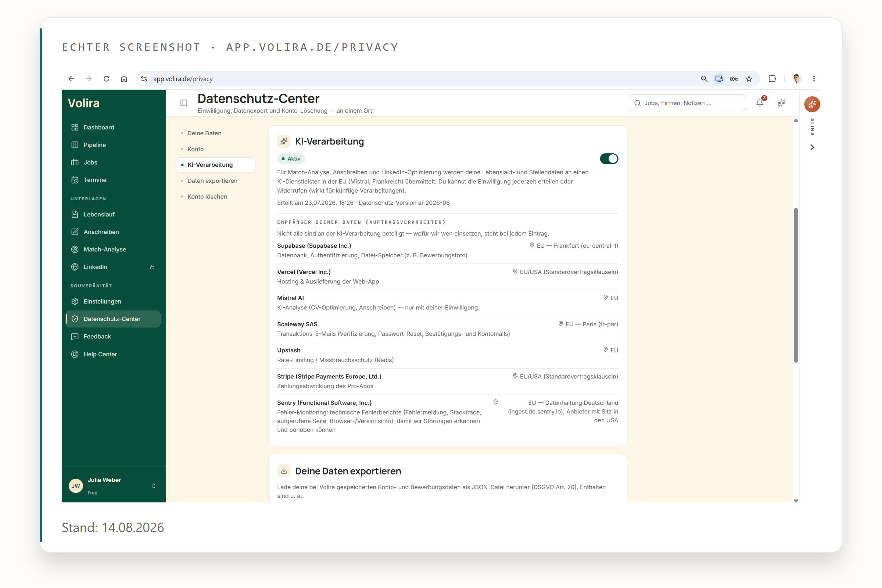This screenshot has height=588, width=882.
Task: Expand the Alina panel chevron
Action: click(812, 147)
